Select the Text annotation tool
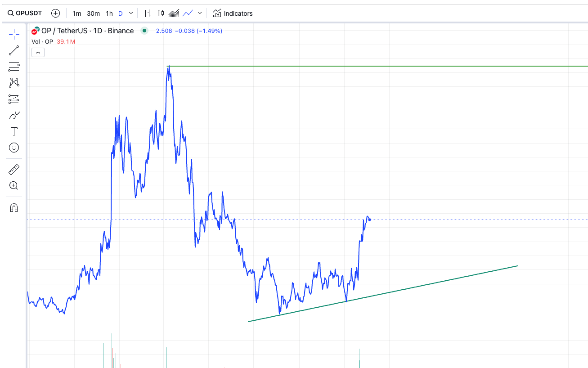 (14, 131)
